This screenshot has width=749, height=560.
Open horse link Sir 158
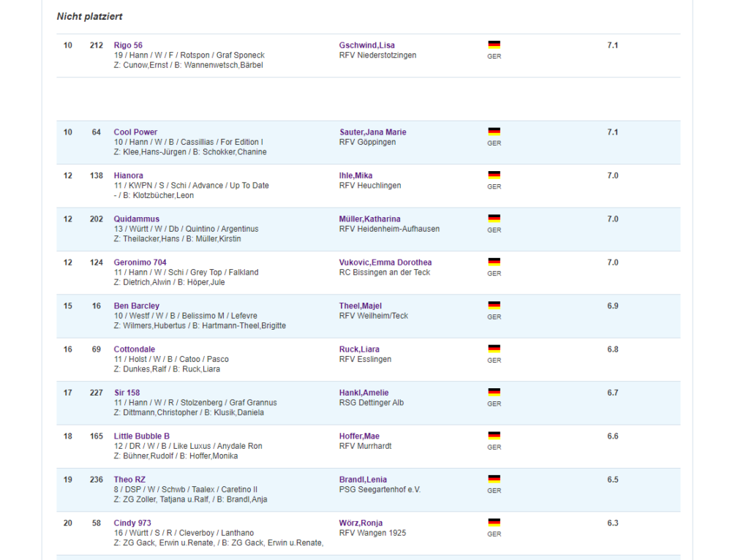(127, 393)
